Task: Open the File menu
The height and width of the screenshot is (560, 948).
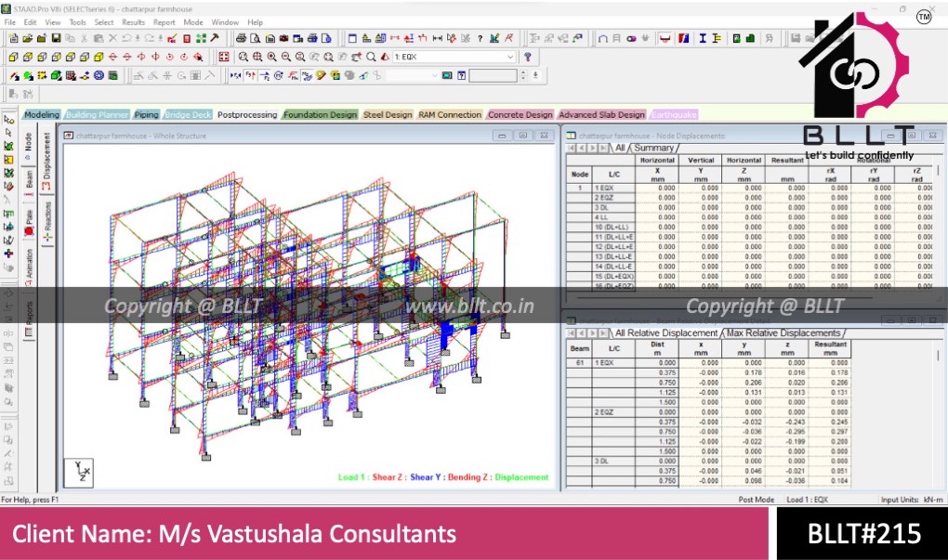Action: coord(9,22)
